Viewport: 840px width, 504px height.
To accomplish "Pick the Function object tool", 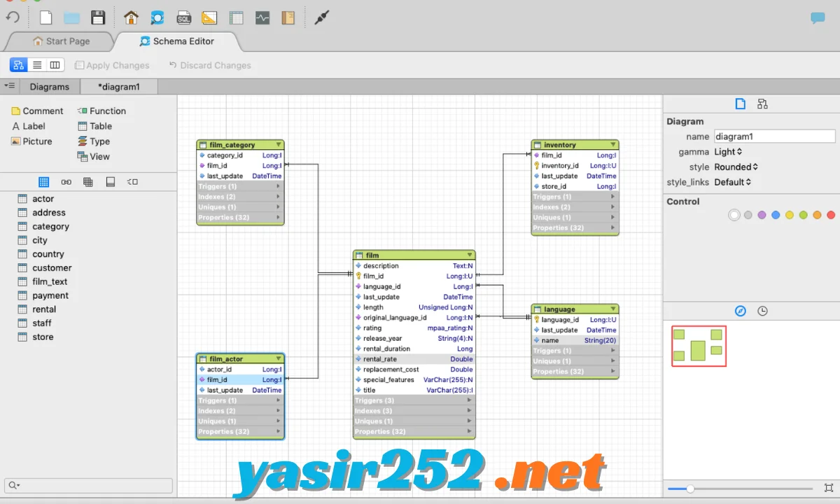I will point(101,111).
